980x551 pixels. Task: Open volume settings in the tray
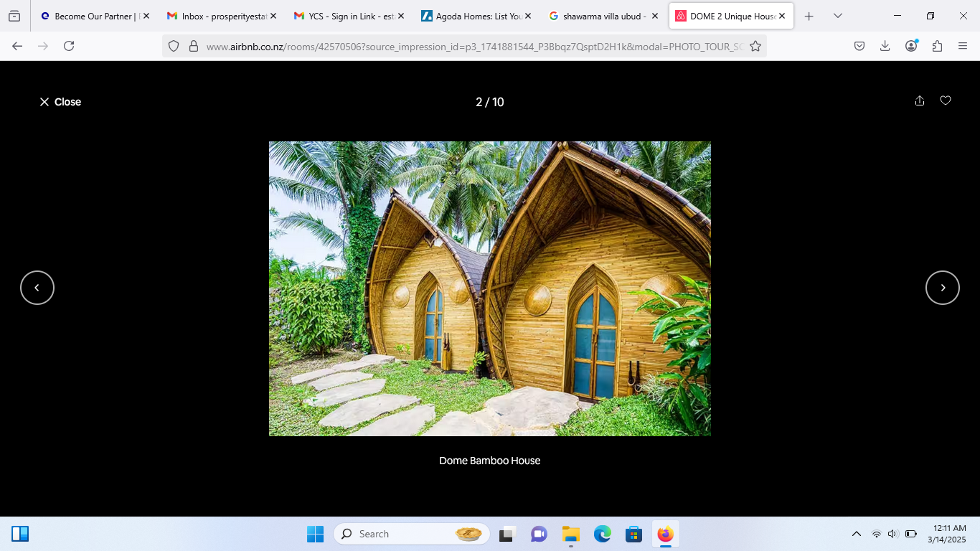pyautogui.click(x=893, y=534)
